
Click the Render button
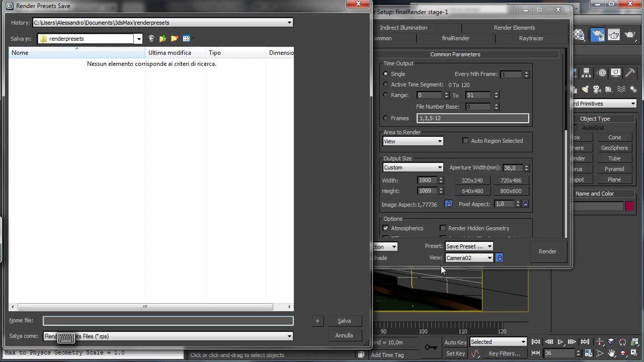pyautogui.click(x=547, y=251)
